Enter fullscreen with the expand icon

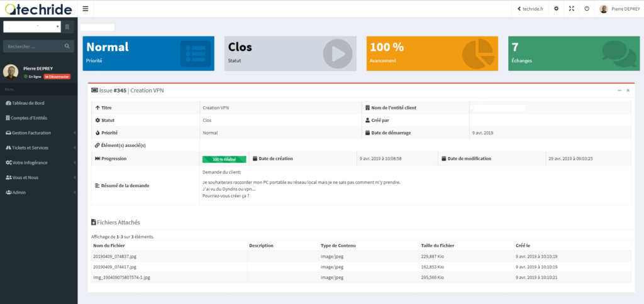pos(572,9)
